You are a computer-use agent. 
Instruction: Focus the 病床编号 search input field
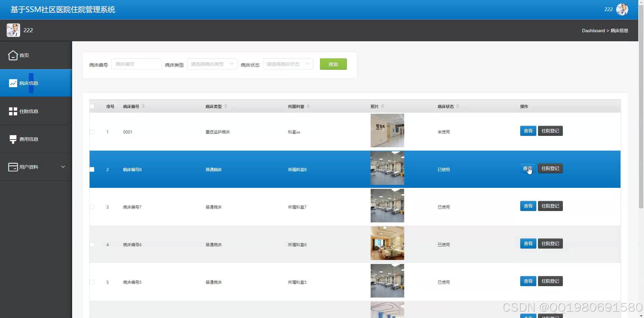tap(136, 64)
